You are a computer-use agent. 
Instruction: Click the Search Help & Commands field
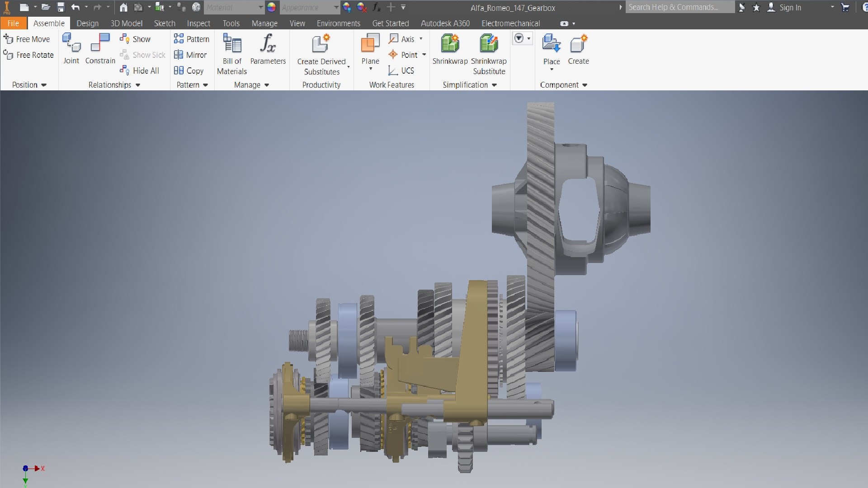tap(679, 7)
